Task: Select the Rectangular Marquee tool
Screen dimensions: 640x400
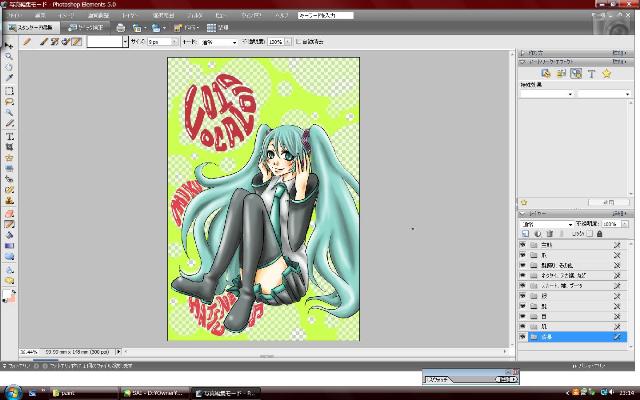Action: 9,90
